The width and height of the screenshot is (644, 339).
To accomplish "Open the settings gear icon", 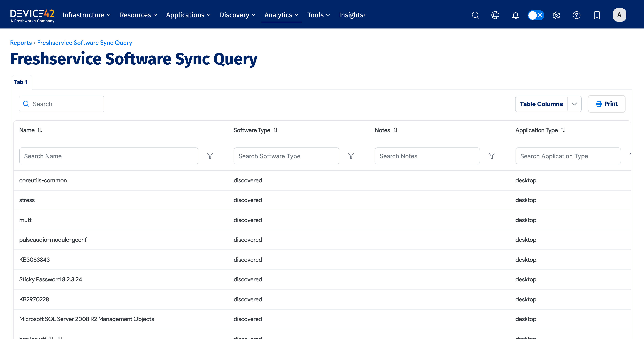I will tap(556, 15).
